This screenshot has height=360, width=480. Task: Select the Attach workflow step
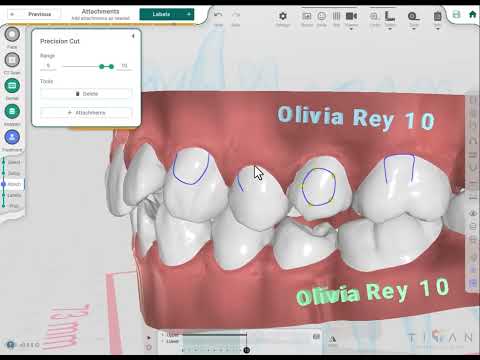(x=14, y=184)
